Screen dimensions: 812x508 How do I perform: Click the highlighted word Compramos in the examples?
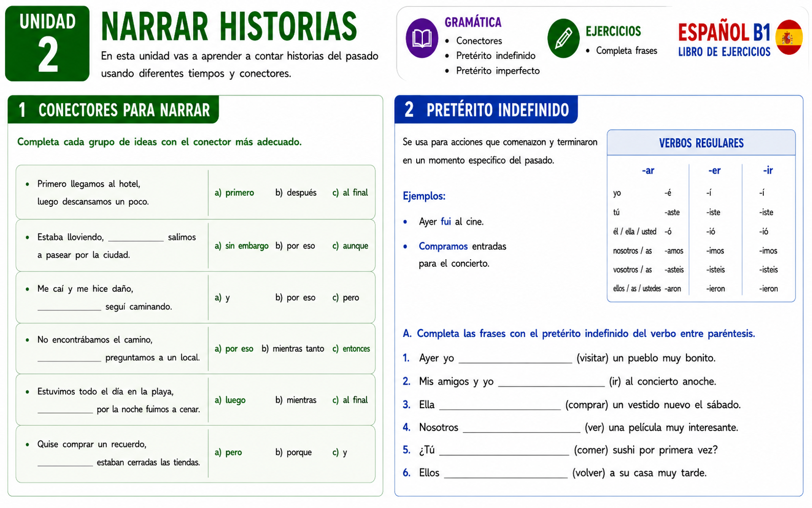443,246
